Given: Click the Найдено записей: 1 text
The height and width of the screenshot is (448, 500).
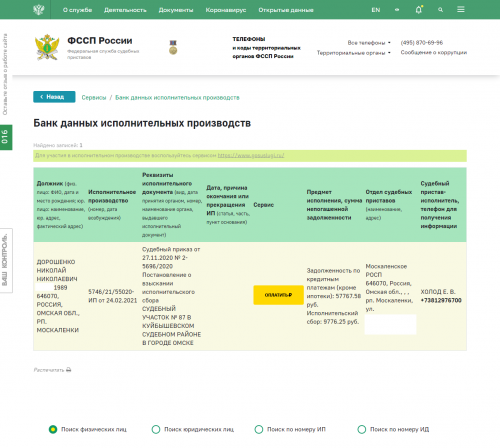Looking at the screenshot, I should point(58,145).
